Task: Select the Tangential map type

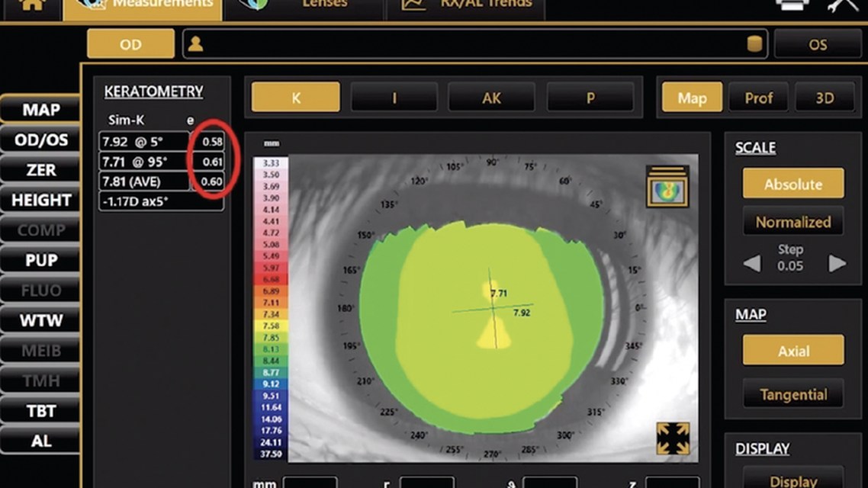Action: (793, 394)
